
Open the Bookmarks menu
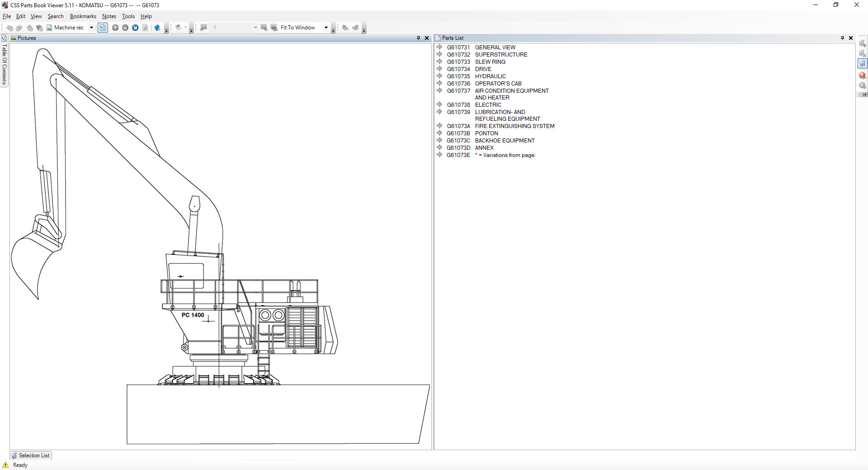point(83,16)
